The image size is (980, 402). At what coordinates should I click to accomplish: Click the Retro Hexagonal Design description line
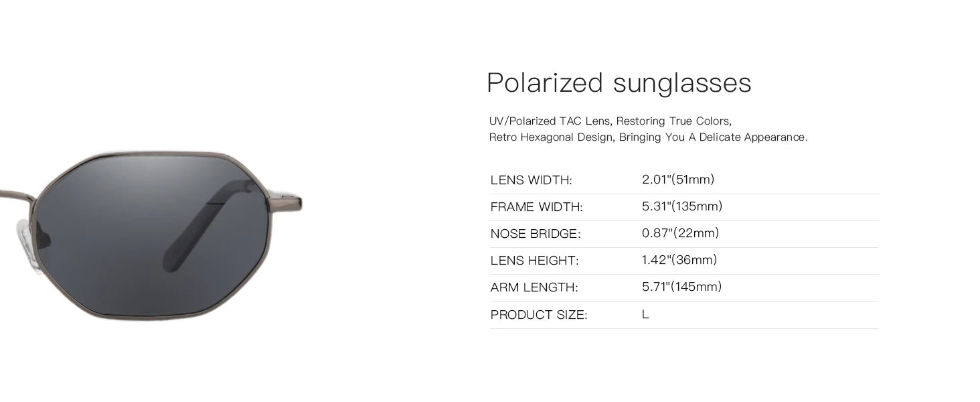[x=648, y=137]
